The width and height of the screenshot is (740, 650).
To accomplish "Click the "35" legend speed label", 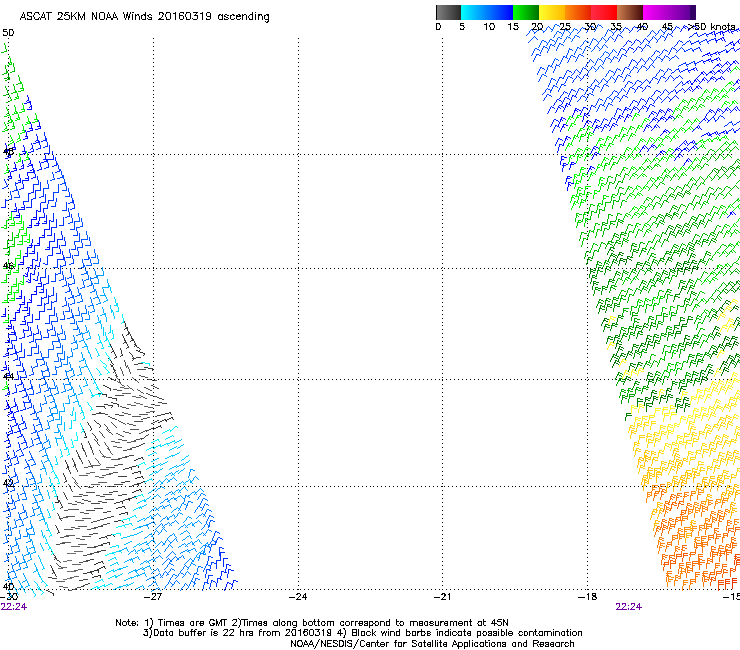I will click(x=616, y=27).
